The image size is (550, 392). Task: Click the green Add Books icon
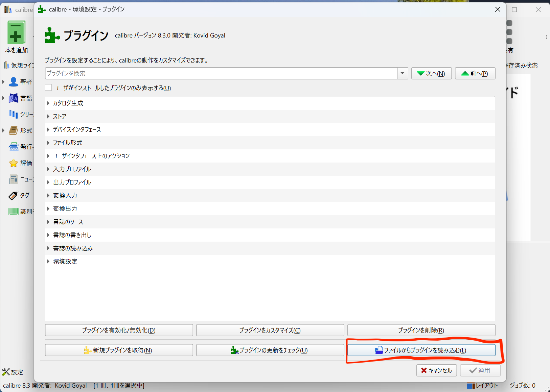(x=16, y=33)
